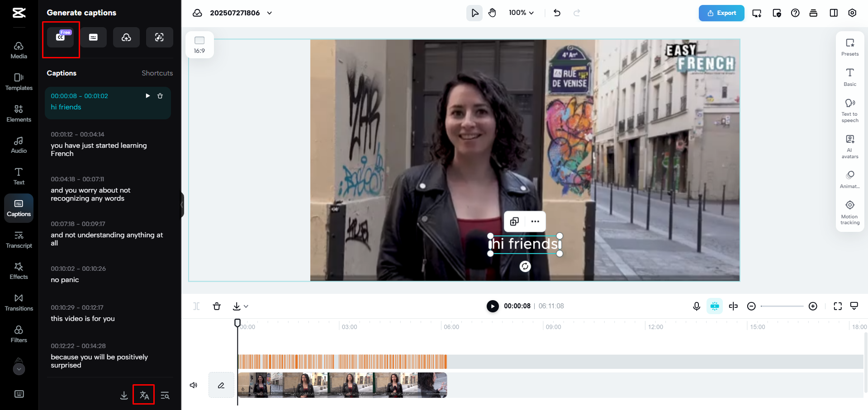Switch to the Templates section

pyautogui.click(x=19, y=81)
